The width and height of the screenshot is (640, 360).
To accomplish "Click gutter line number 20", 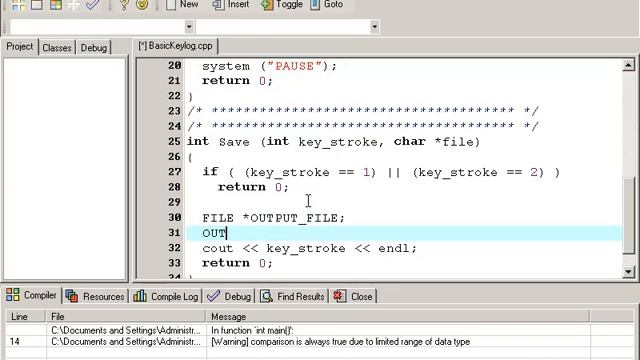I will click(x=174, y=66).
